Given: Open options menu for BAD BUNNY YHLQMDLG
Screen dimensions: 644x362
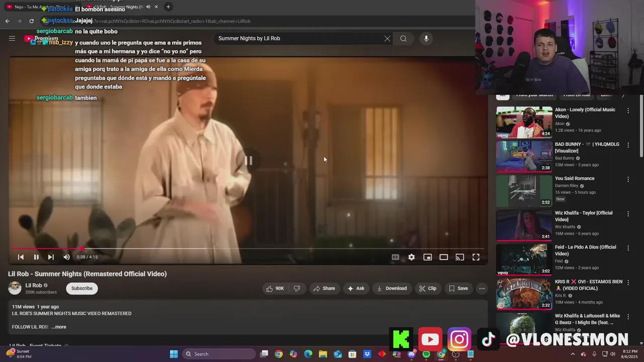Looking at the screenshot, I should pyautogui.click(x=628, y=145).
